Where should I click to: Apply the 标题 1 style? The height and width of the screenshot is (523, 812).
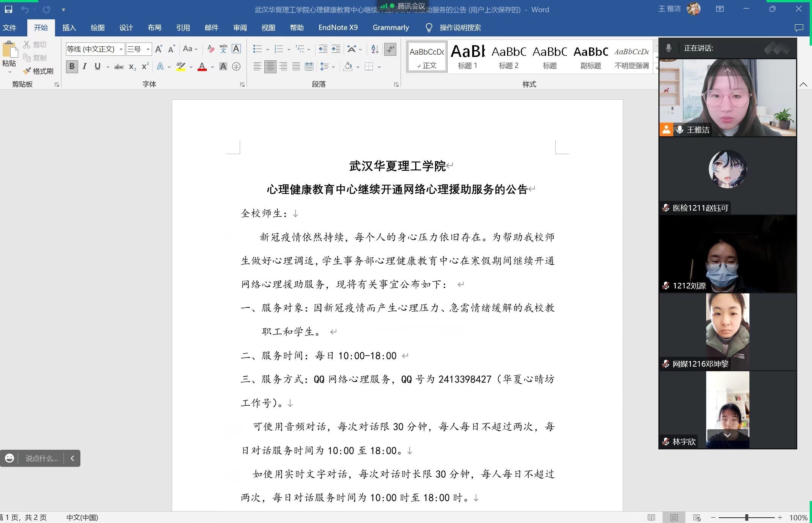pos(468,57)
